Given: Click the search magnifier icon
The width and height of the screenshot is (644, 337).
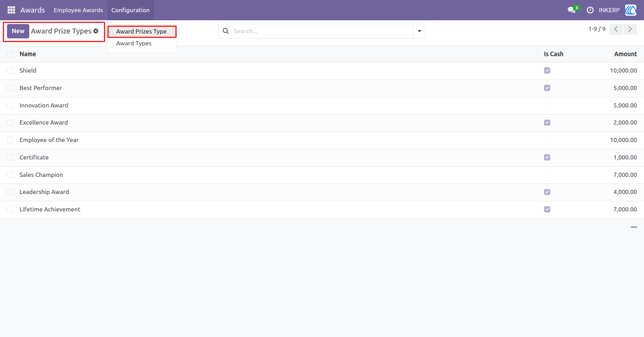Looking at the screenshot, I should click(x=226, y=31).
